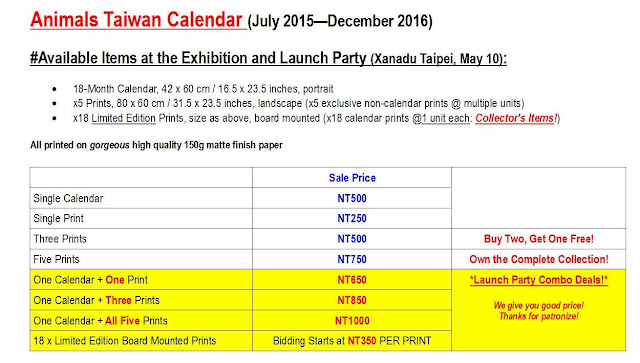
Task: Click the NT1000 combo price
Action: [x=352, y=321]
